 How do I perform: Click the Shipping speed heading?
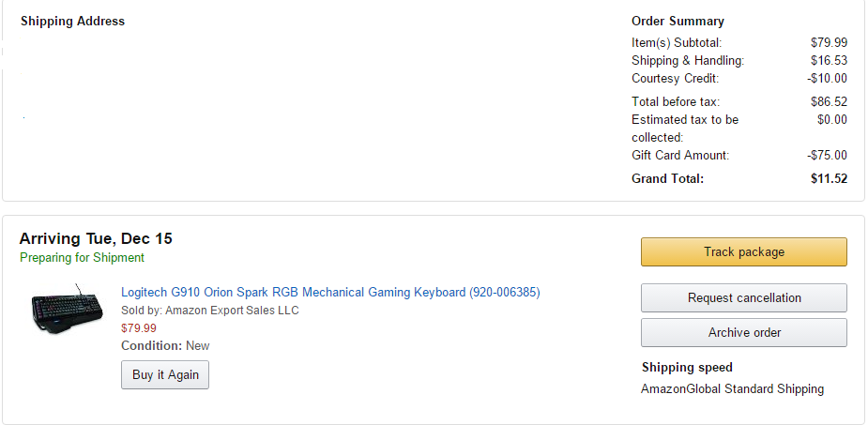[687, 367]
